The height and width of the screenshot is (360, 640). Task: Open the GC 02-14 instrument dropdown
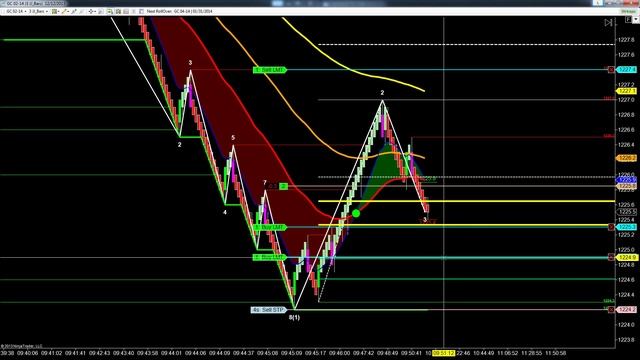[16, 11]
